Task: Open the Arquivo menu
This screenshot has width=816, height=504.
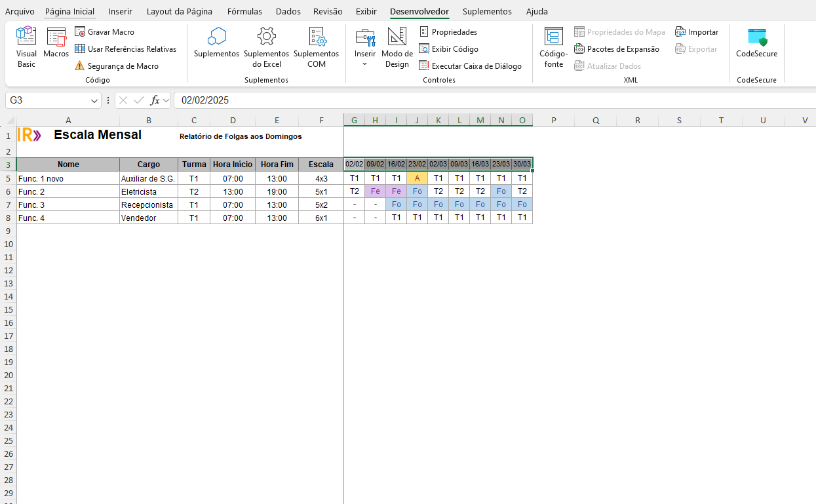Action: pos(20,11)
